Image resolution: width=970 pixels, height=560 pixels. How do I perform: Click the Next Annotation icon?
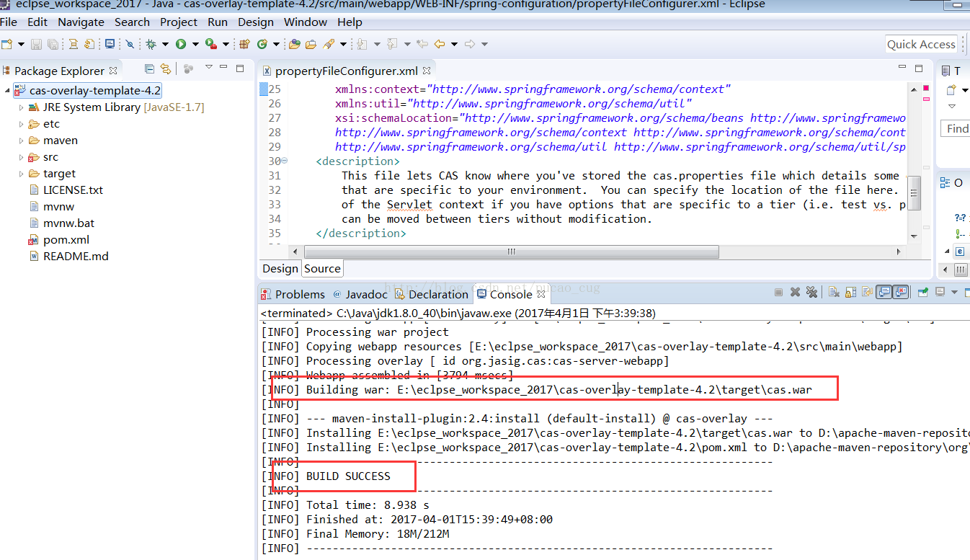pos(362,44)
